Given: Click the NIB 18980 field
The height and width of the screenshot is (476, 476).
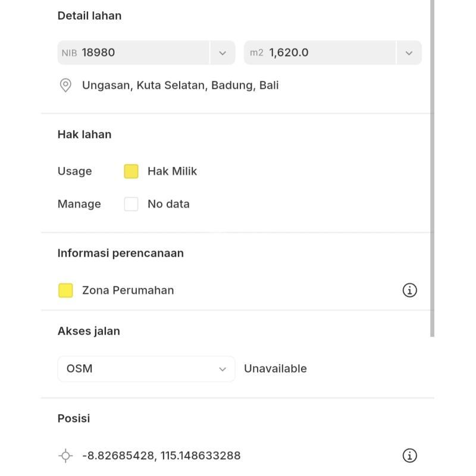Looking at the screenshot, I should [x=134, y=53].
